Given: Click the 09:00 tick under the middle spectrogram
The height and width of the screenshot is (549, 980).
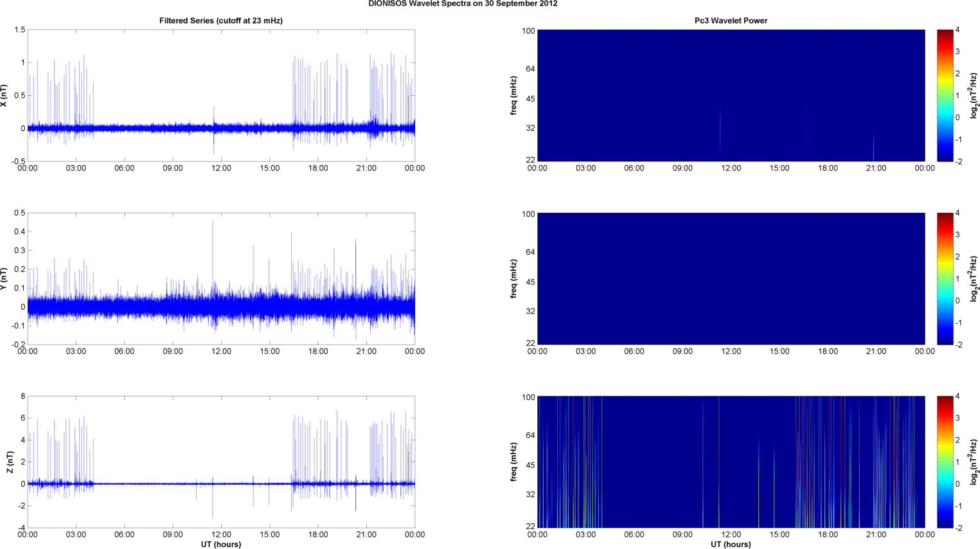Looking at the screenshot, I should (x=682, y=352).
